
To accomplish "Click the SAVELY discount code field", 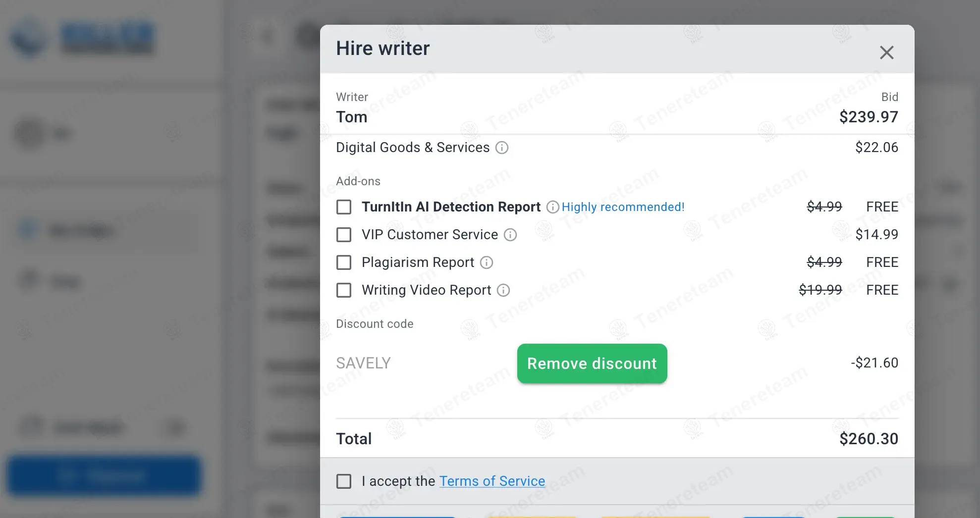I will pos(421,363).
